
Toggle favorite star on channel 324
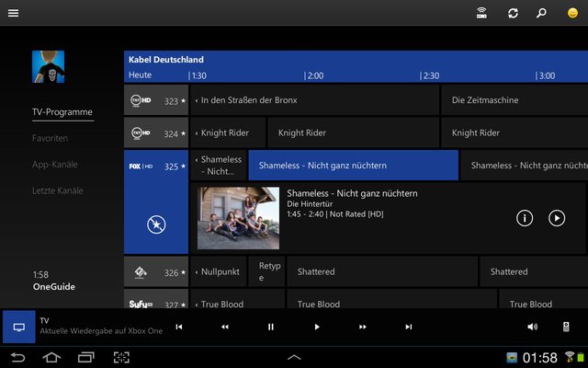click(184, 133)
